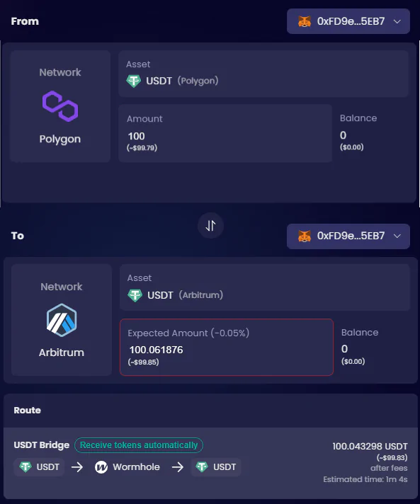Expand the To wallet address chevron
This screenshot has height=504, width=420.
pos(397,236)
